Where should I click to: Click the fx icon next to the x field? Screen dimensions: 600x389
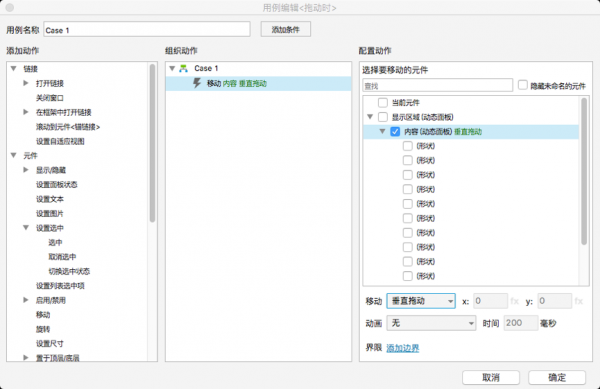click(x=514, y=301)
